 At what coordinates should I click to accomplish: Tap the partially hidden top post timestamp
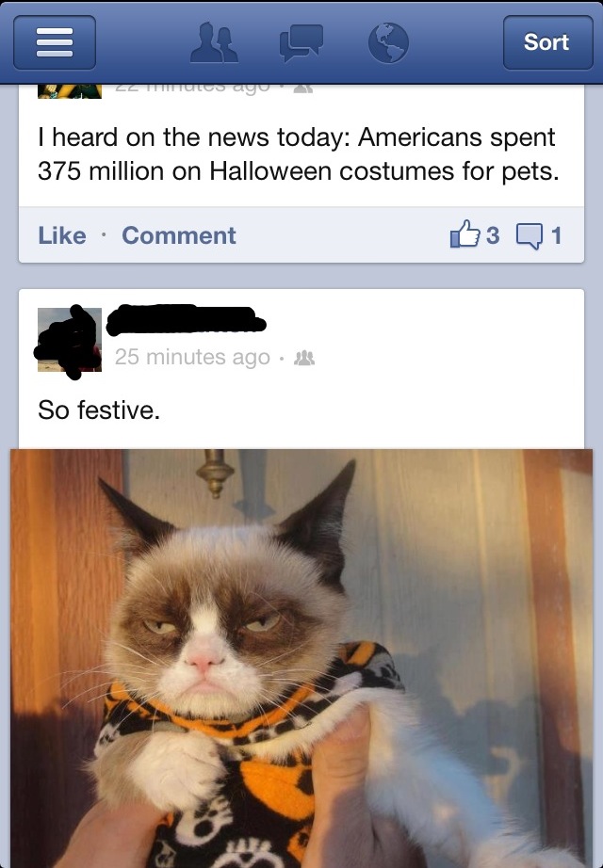[192, 88]
